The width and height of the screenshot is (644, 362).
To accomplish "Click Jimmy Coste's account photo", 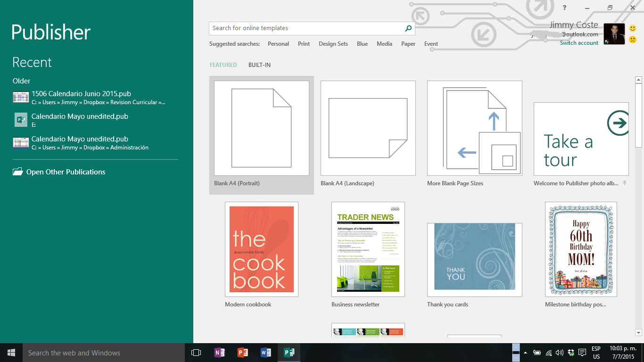I will pyautogui.click(x=614, y=34).
